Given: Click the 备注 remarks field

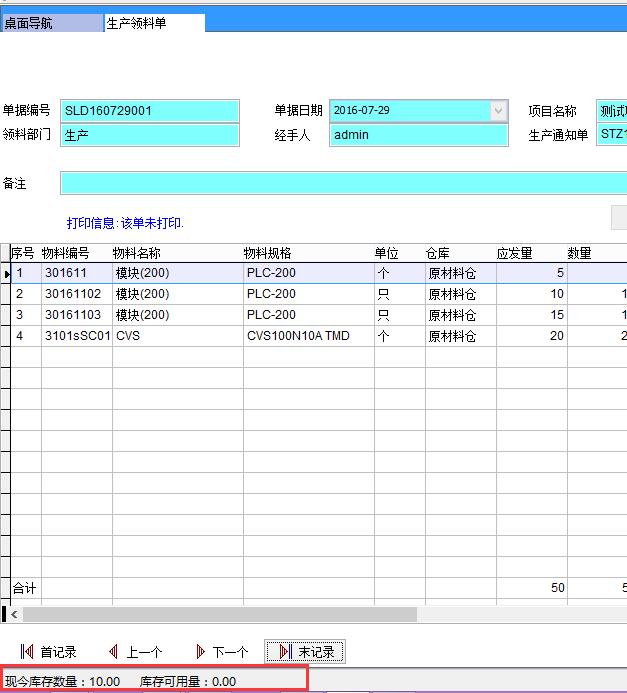Looking at the screenshot, I should pos(340,183).
